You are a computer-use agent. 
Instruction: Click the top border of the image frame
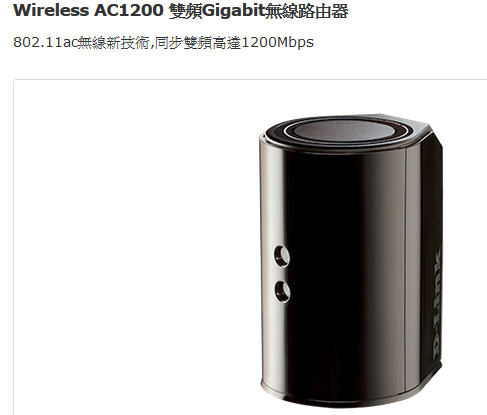tap(250, 80)
